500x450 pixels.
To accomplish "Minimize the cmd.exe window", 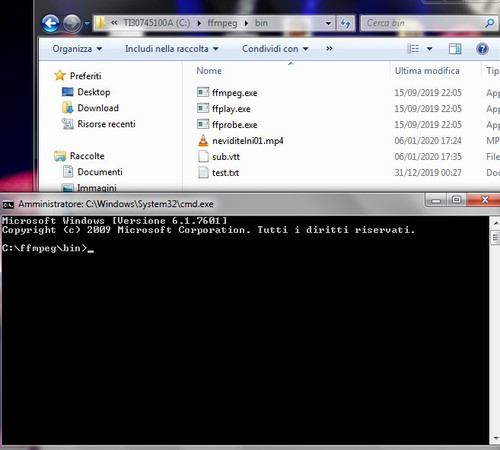I will pyautogui.click(x=436, y=200).
